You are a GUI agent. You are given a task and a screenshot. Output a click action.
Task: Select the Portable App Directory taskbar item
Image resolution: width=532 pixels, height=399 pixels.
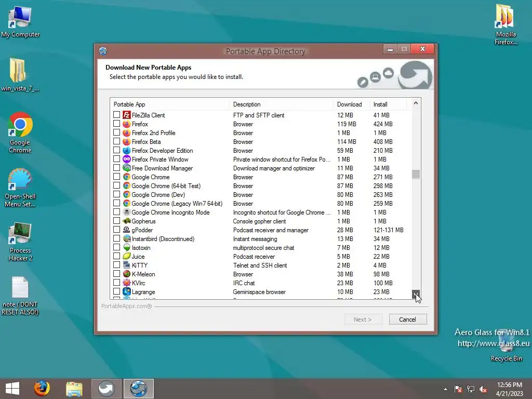click(138, 389)
